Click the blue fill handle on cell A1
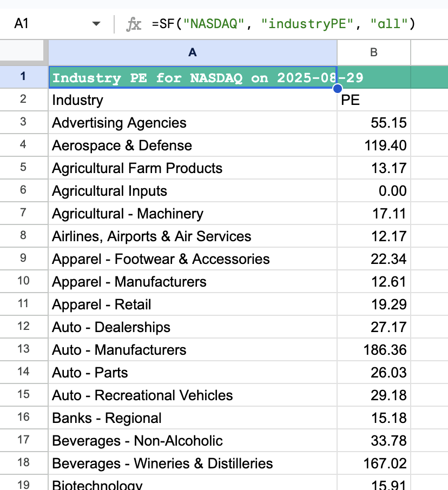The width and height of the screenshot is (448, 490). 337,88
